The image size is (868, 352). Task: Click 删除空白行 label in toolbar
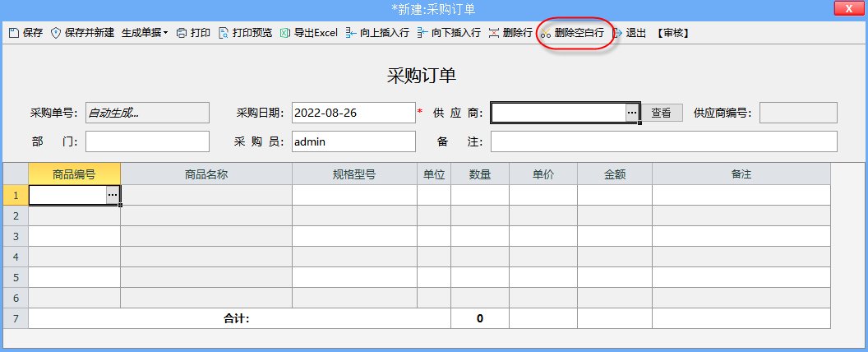coord(579,33)
